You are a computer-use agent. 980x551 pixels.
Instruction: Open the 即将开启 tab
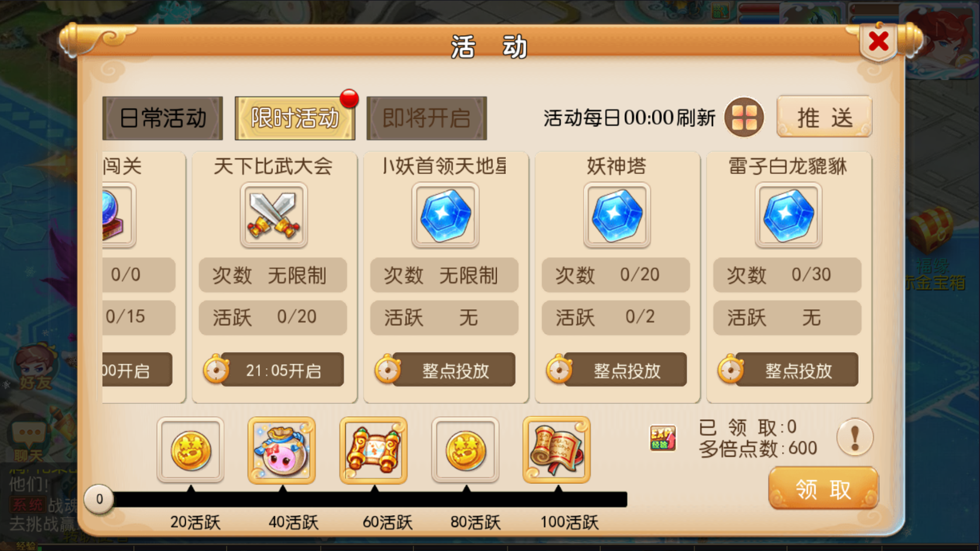point(427,118)
